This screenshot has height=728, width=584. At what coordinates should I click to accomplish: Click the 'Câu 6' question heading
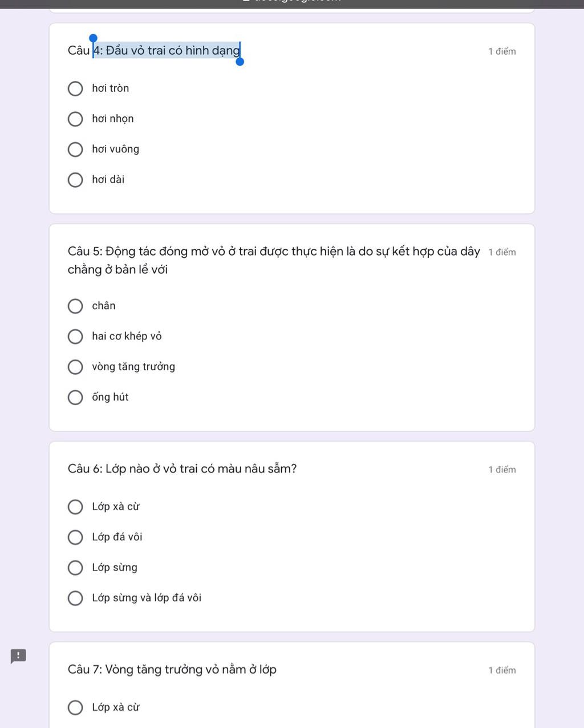182,469
